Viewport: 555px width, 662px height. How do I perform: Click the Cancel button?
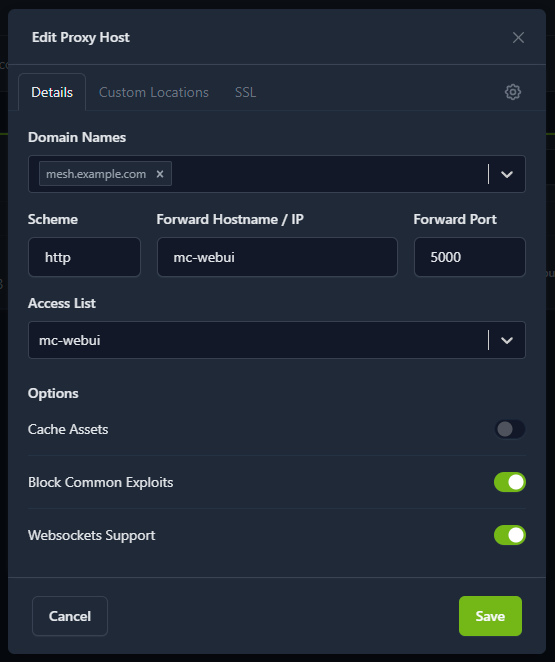click(x=70, y=616)
